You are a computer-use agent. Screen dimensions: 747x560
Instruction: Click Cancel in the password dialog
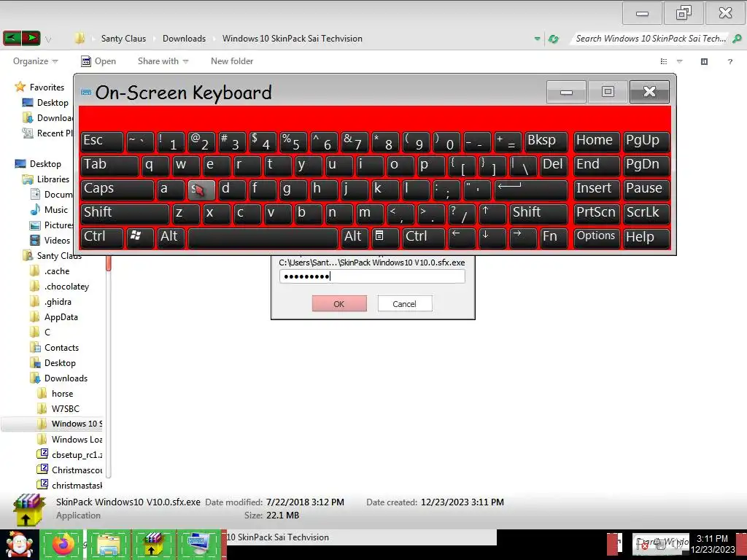tap(405, 303)
